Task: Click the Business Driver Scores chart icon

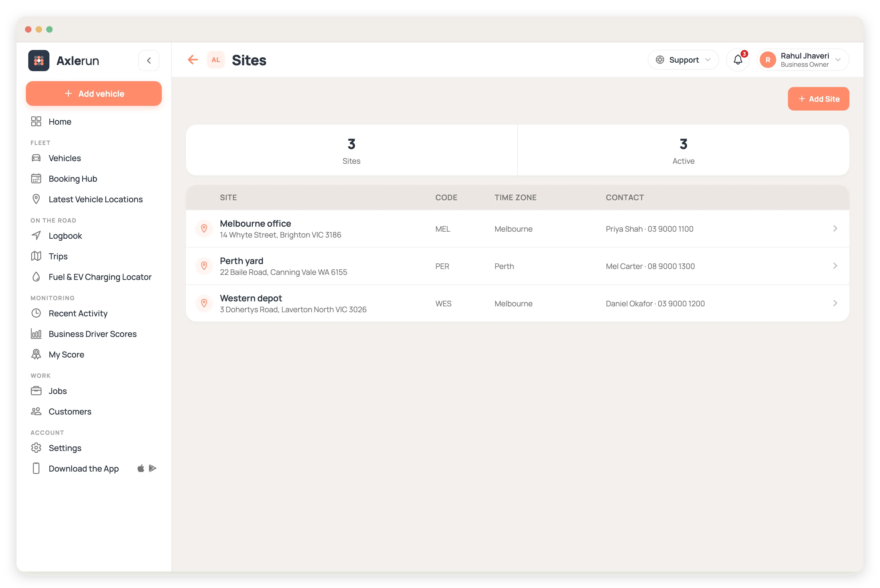Action: pyautogui.click(x=36, y=334)
